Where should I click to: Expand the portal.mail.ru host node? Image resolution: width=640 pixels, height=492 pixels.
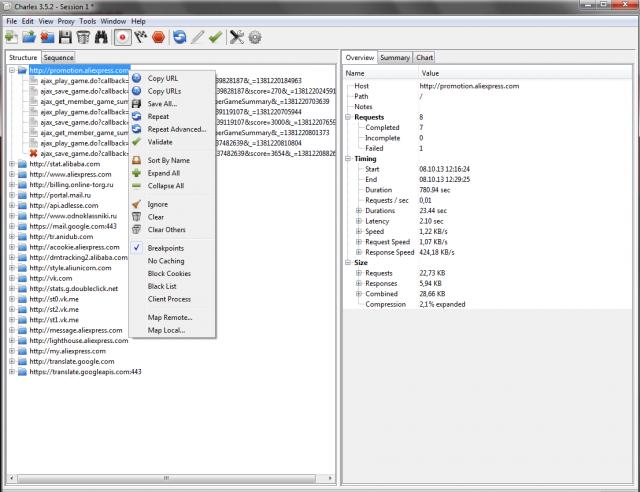(12, 195)
